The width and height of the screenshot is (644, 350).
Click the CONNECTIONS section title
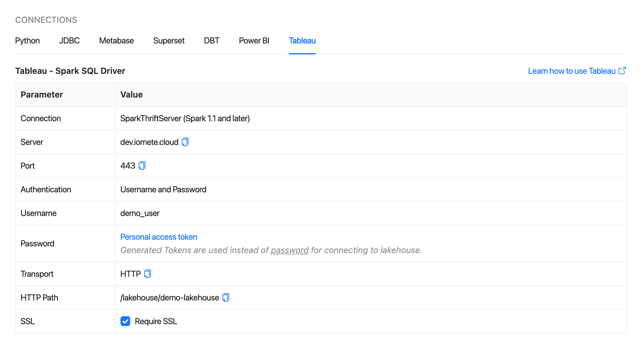(x=46, y=20)
